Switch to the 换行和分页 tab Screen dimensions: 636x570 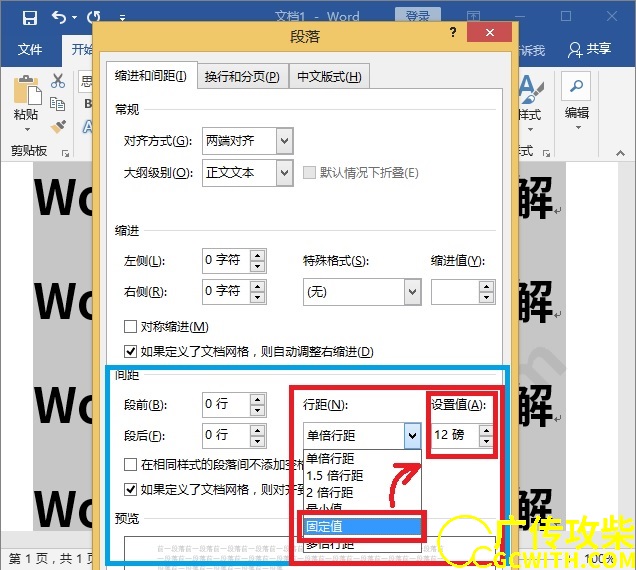click(x=243, y=76)
